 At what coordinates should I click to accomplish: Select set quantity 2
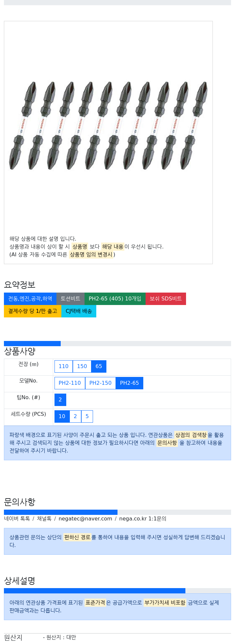(x=75, y=416)
